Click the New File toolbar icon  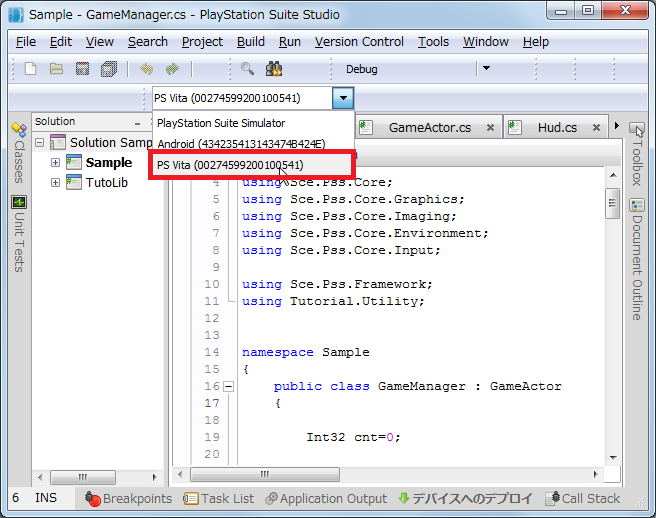pyautogui.click(x=31, y=69)
